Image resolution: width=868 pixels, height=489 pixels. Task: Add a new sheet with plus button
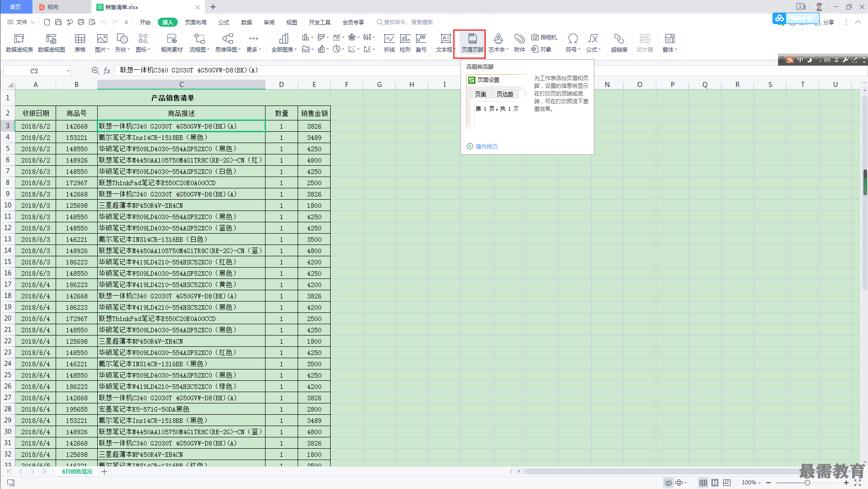click(x=104, y=471)
